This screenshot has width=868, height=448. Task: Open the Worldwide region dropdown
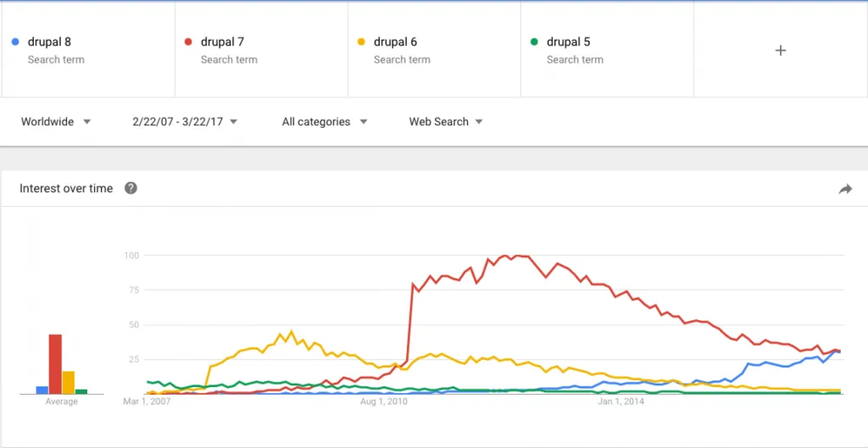pyautogui.click(x=56, y=122)
